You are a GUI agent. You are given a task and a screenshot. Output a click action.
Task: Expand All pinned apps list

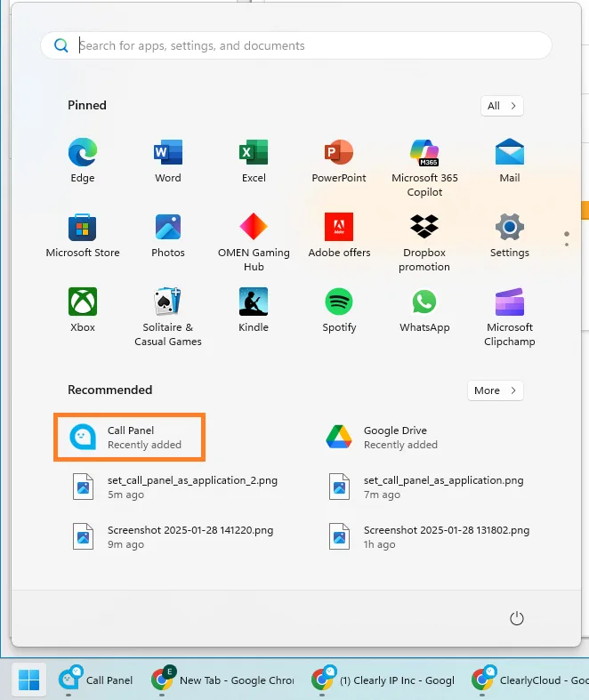click(502, 106)
